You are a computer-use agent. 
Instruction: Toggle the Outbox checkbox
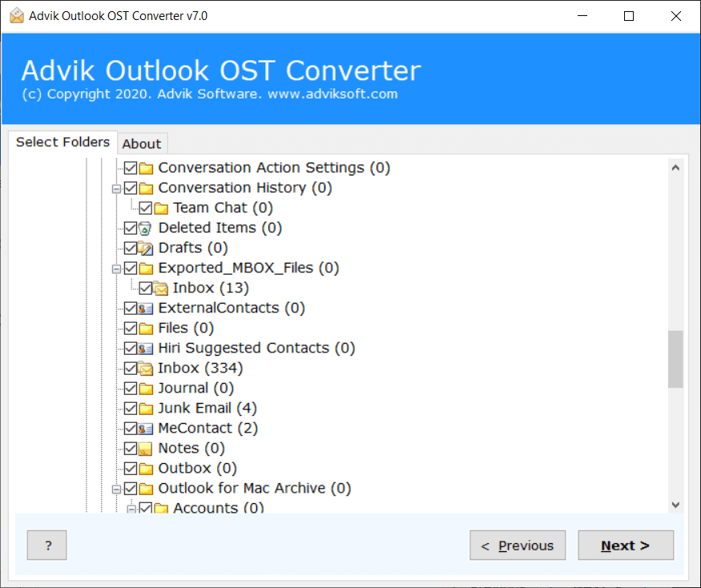[x=131, y=469]
